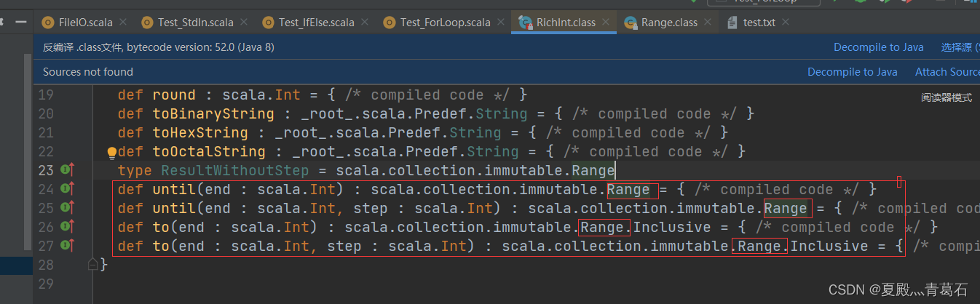Select the RichInt.class tab

pyautogui.click(x=564, y=23)
